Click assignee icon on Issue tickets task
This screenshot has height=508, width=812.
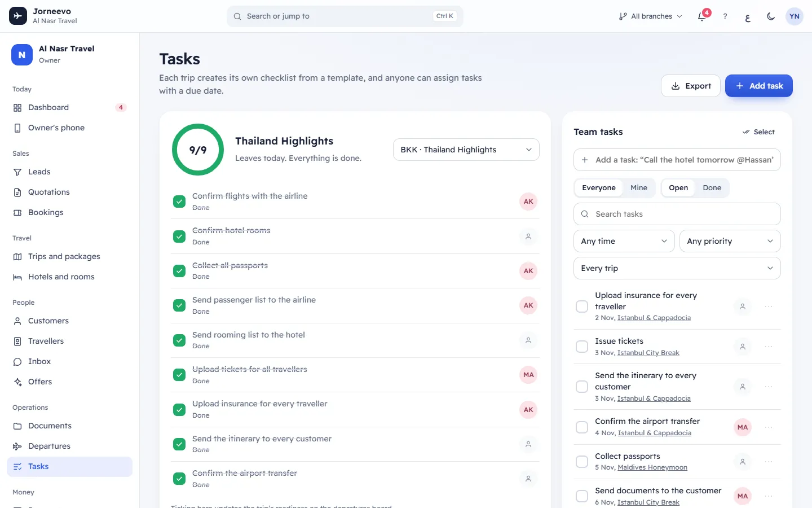(x=743, y=347)
